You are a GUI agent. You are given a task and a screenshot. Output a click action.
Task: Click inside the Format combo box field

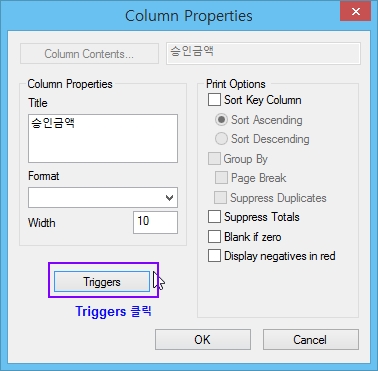[x=103, y=198]
